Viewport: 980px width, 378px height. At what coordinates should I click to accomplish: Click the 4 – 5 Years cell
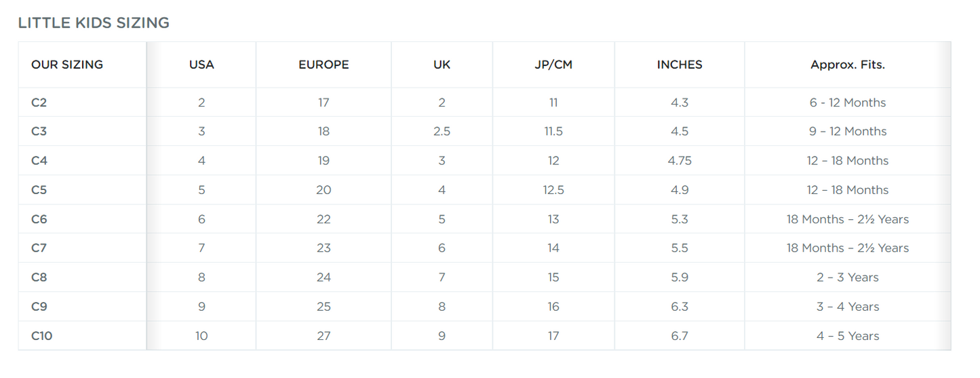(848, 336)
